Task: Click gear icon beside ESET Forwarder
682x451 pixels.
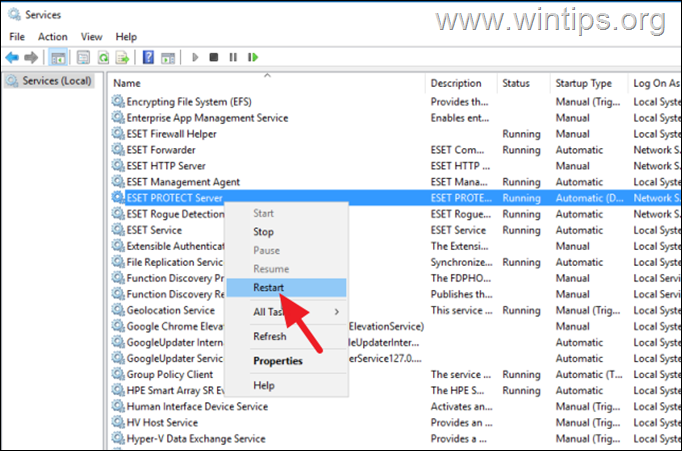Action: tap(118, 150)
